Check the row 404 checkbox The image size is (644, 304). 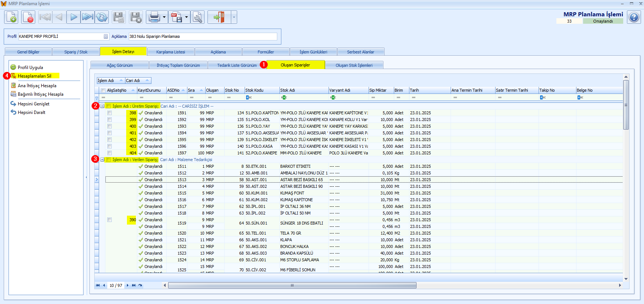coord(109,153)
